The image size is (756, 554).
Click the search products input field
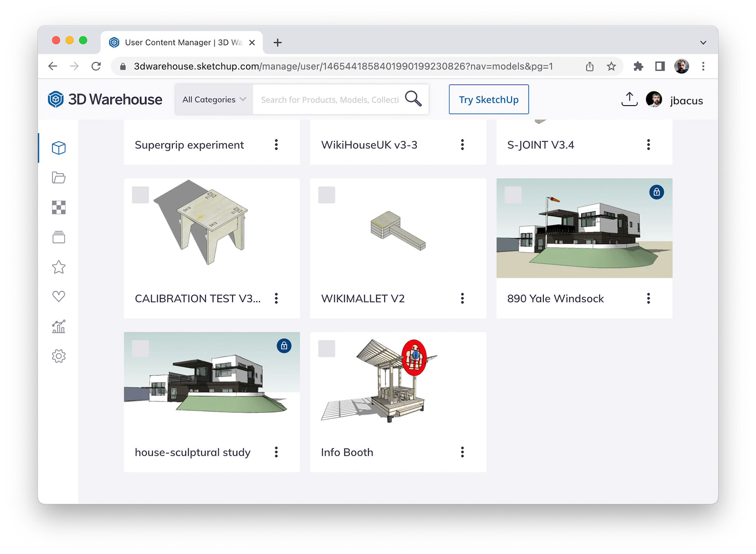tap(330, 100)
